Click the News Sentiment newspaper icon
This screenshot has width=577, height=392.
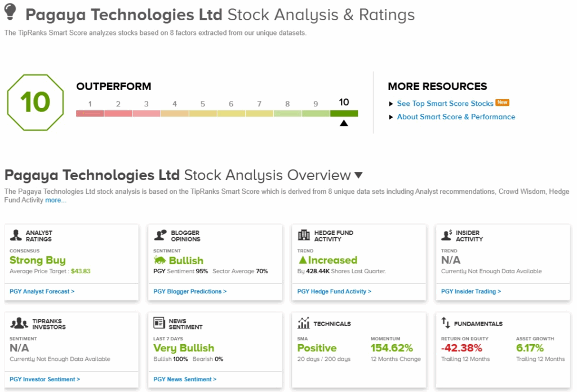159,323
